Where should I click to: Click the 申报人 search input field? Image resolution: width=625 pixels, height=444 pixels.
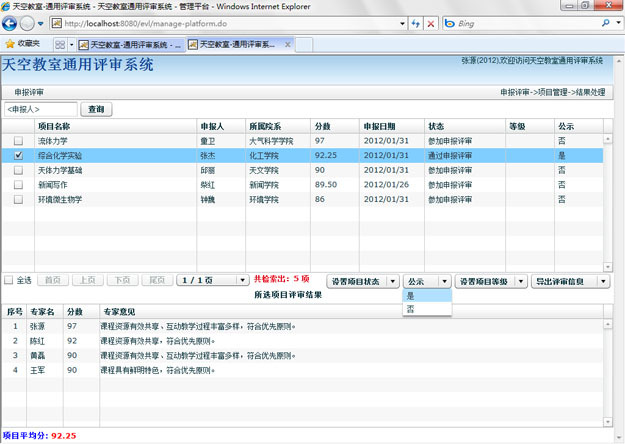tap(41, 109)
